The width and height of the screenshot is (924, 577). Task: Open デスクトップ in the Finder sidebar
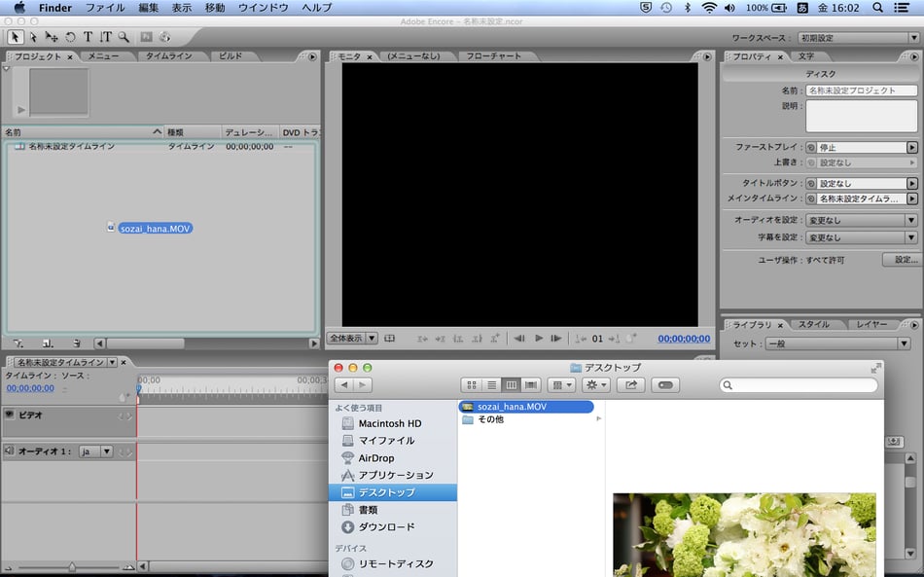(x=386, y=492)
